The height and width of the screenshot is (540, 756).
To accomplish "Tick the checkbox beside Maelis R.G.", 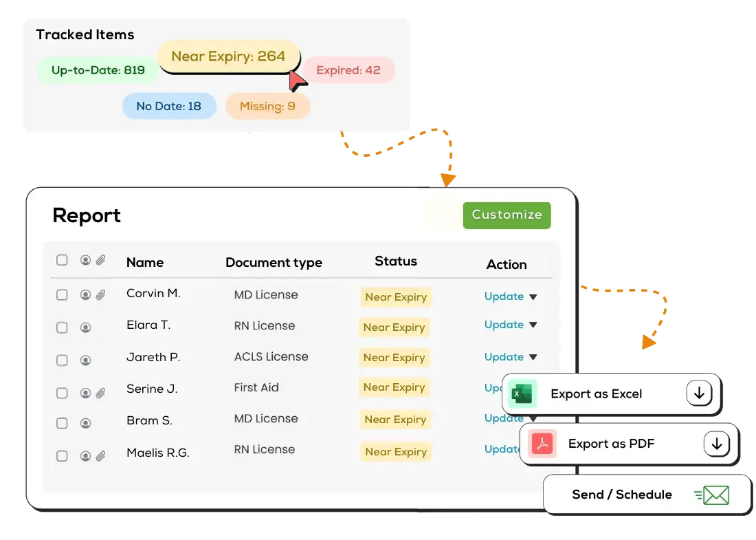I will [x=62, y=456].
